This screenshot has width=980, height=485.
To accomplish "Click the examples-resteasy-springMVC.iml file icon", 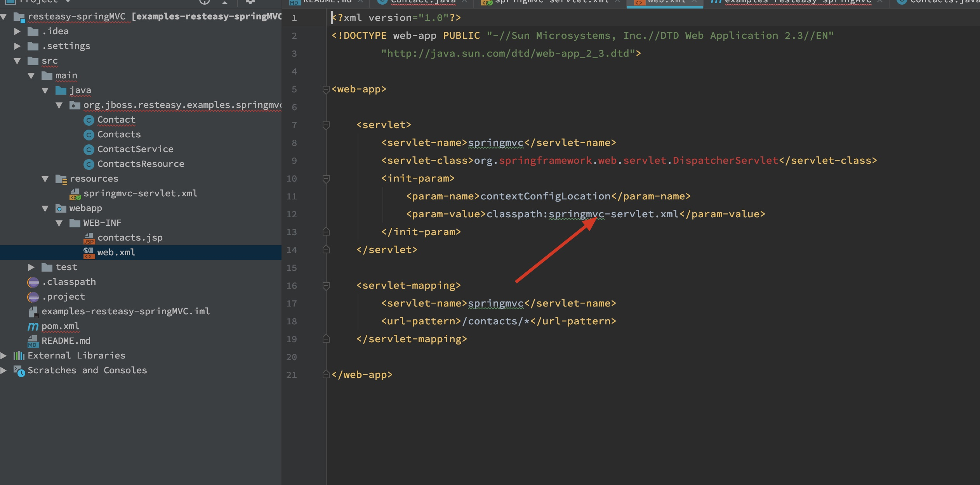I will click(33, 312).
